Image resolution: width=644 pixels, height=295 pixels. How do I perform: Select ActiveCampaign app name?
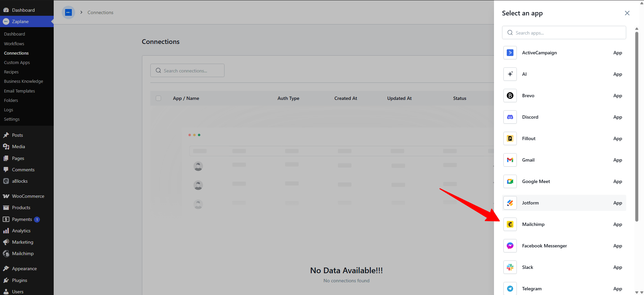[539, 53]
